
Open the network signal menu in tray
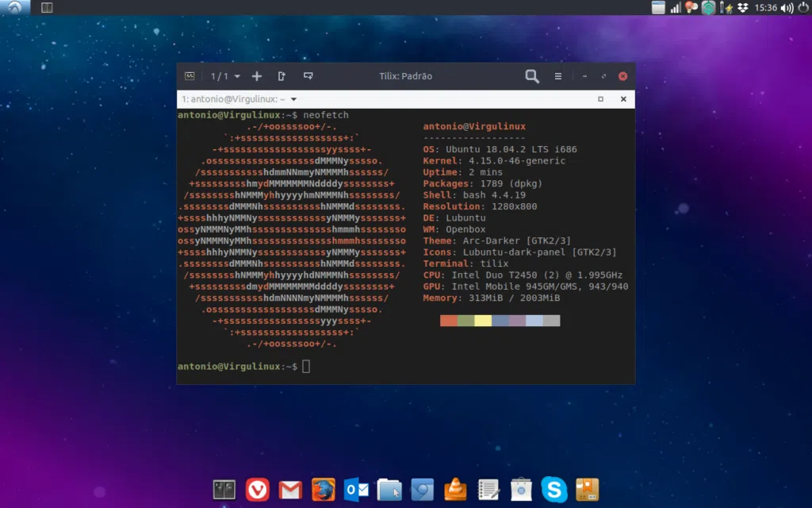[676, 7]
